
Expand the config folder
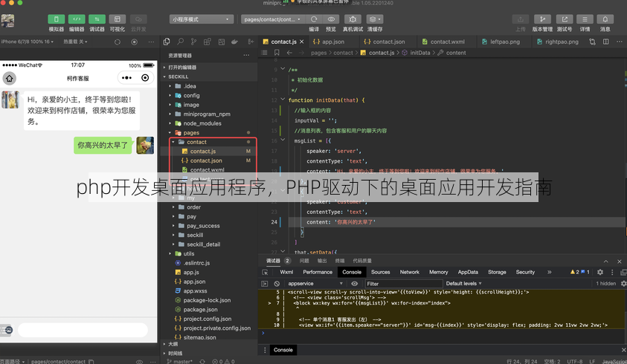[x=191, y=96]
